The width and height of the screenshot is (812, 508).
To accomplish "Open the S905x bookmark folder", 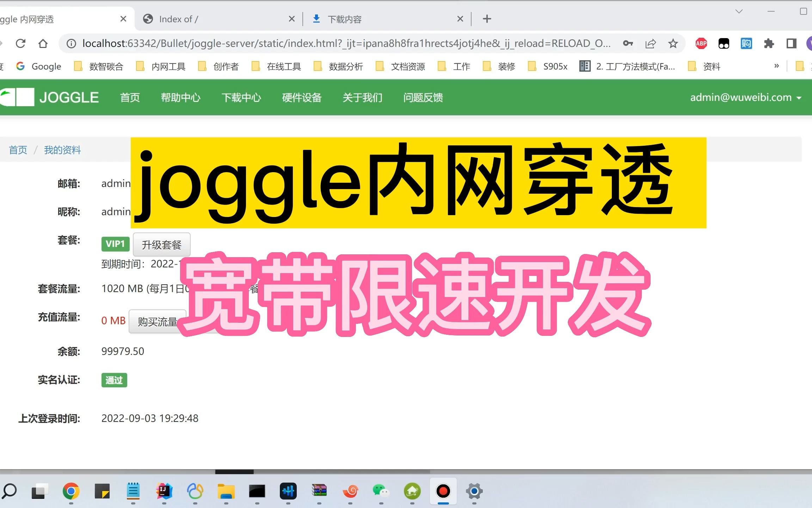I will 548,66.
